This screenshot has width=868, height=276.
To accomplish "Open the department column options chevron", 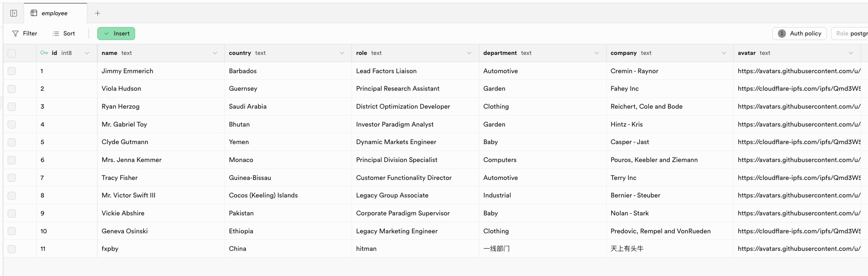I will tap(597, 53).
